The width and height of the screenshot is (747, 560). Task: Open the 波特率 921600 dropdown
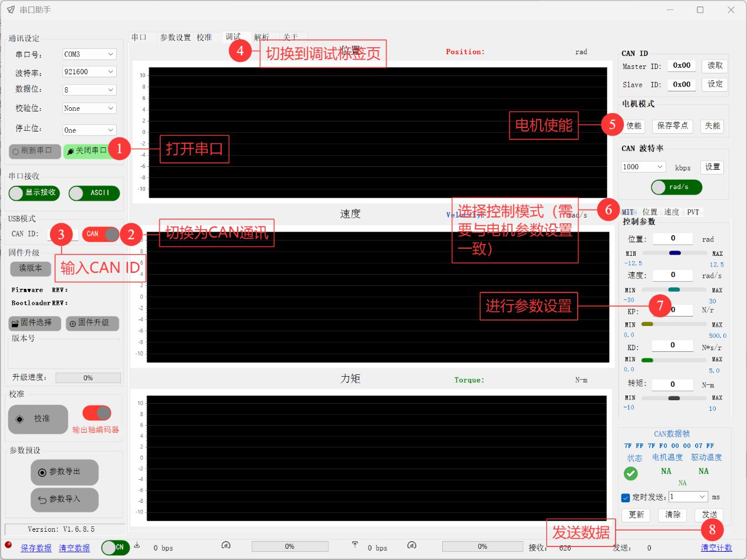pyautogui.click(x=90, y=72)
